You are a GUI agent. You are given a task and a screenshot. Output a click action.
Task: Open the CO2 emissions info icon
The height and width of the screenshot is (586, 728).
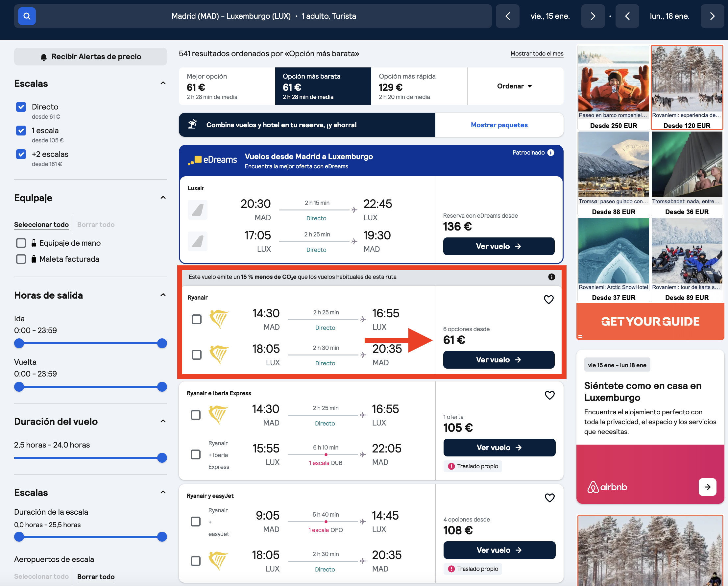[552, 277]
